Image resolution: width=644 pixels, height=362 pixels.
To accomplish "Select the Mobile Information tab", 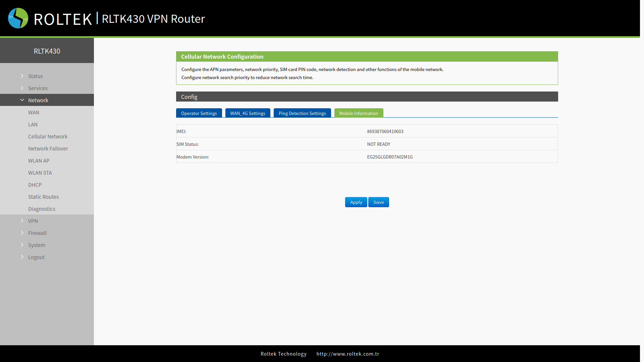I will pos(359,113).
